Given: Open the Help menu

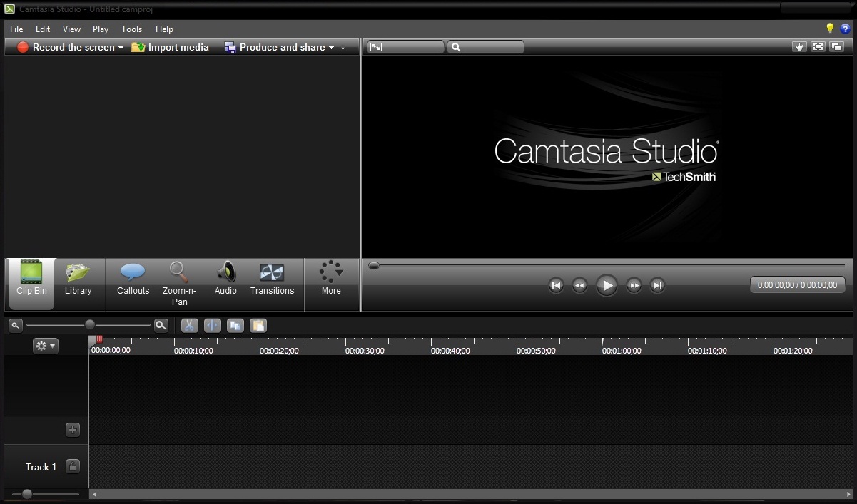Looking at the screenshot, I should (x=164, y=29).
